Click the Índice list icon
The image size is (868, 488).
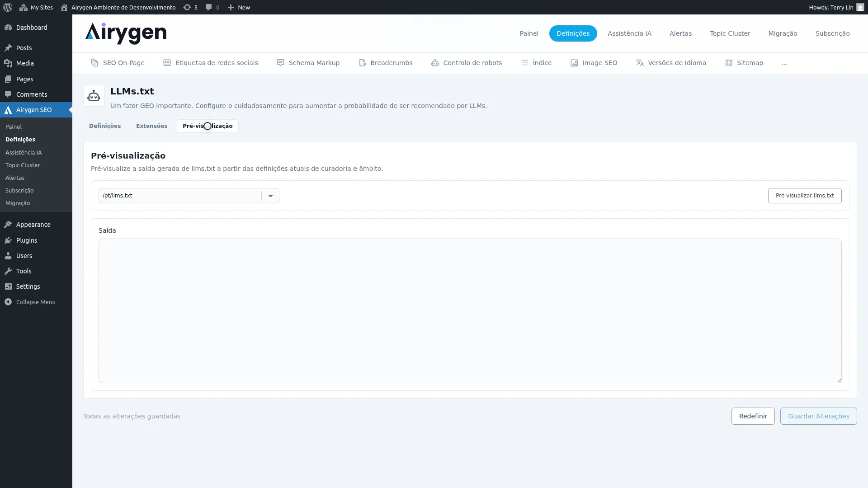tap(524, 63)
